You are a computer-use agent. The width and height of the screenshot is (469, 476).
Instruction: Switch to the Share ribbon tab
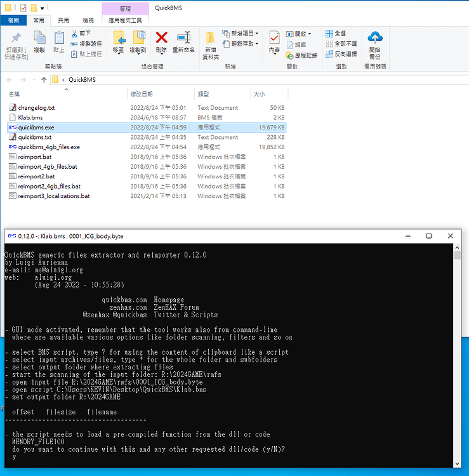pyautogui.click(x=63, y=20)
